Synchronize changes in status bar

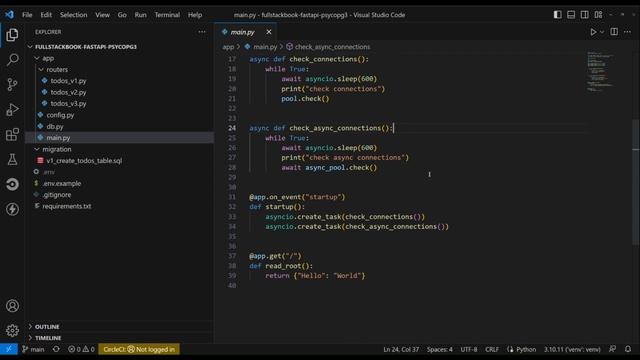click(56, 349)
